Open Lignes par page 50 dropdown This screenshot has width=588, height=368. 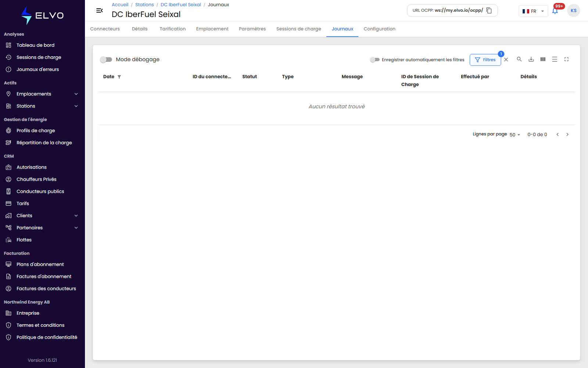tap(515, 135)
